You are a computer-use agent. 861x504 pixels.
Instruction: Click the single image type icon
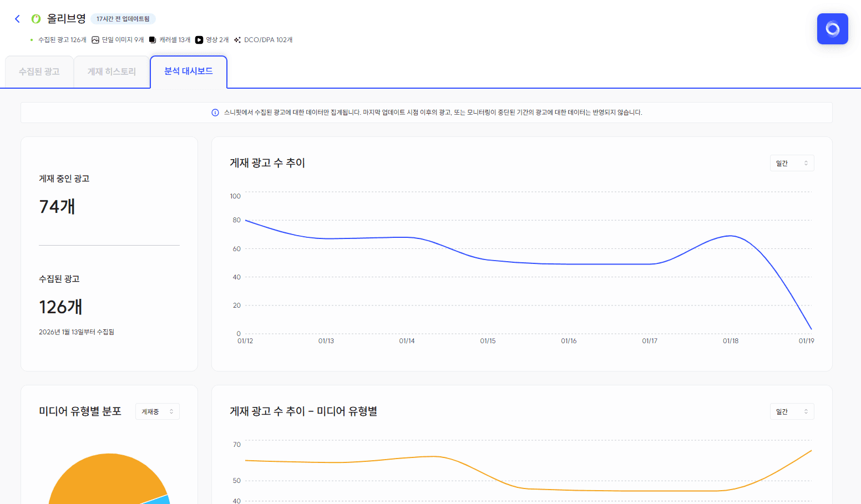pyautogui.click(x=95, y=40)
